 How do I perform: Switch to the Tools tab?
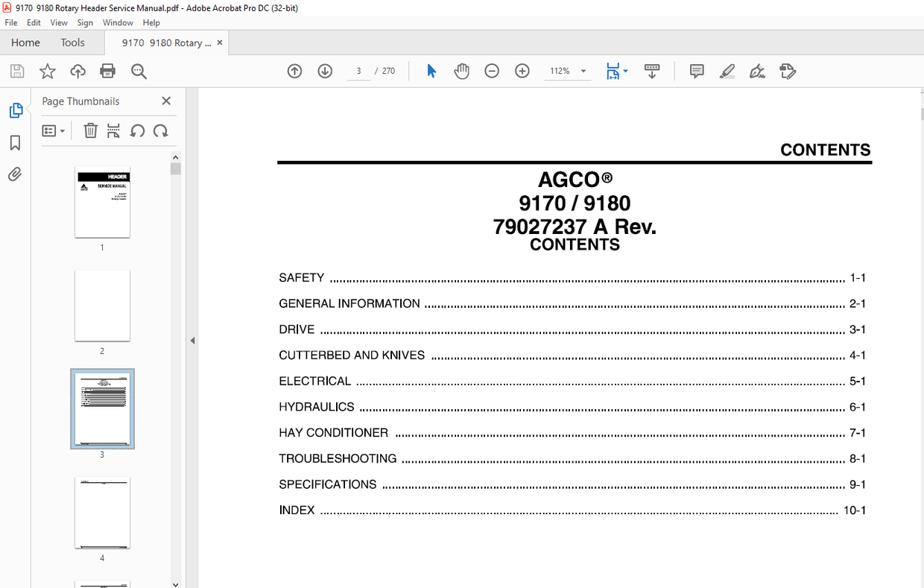pos(72,42)
